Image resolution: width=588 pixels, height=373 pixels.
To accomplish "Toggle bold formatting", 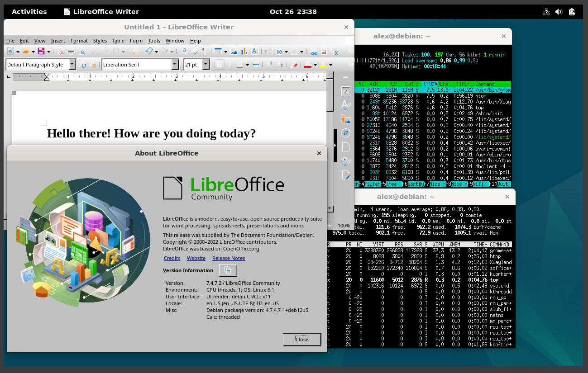I will pos(219,64).
